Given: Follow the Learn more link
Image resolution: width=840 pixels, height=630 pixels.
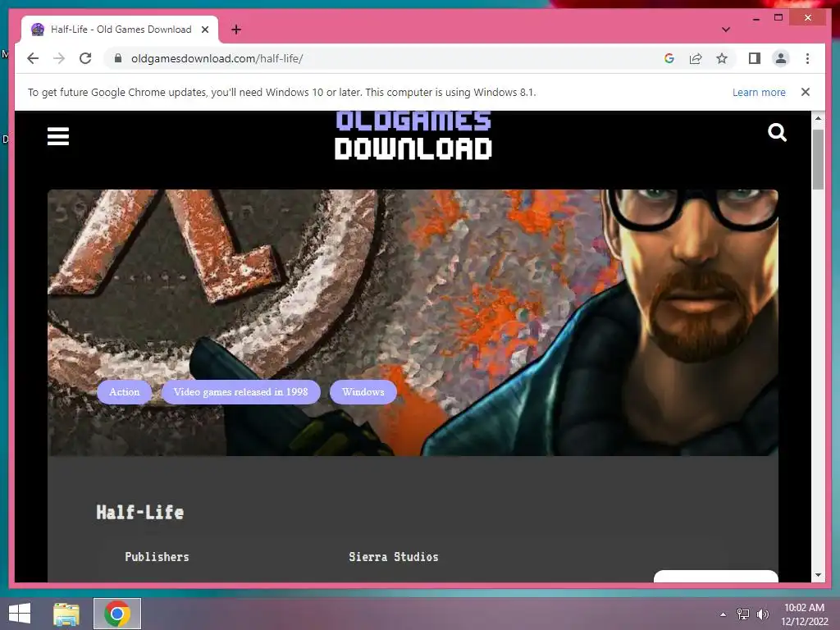Looking at the screenshot, I should (759, 92).
